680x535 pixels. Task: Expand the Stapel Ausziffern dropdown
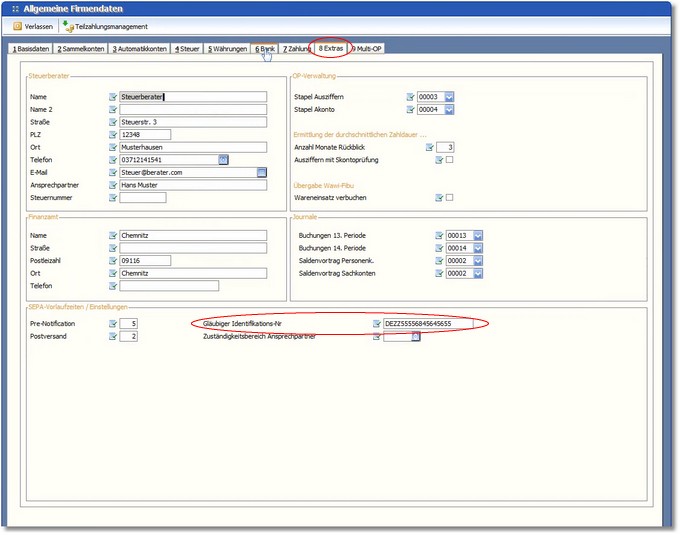[449, 97]
